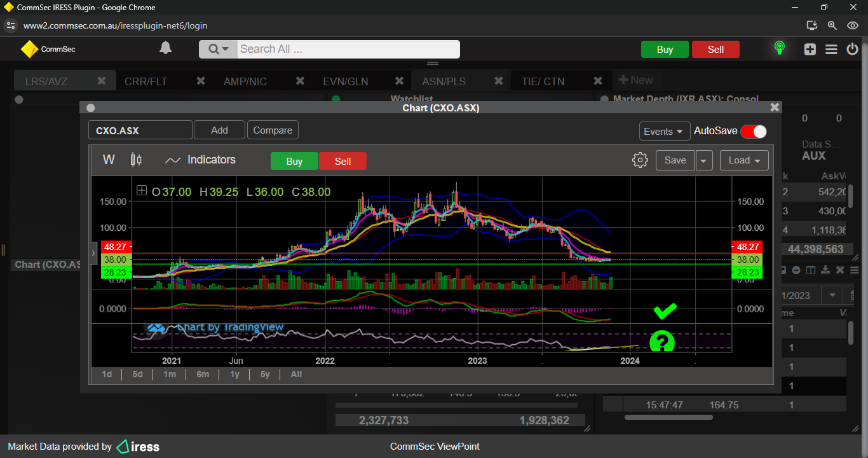Click the CommSec logo
The width and height of the screenshot is (868, 458).
(x=48, y=49)
